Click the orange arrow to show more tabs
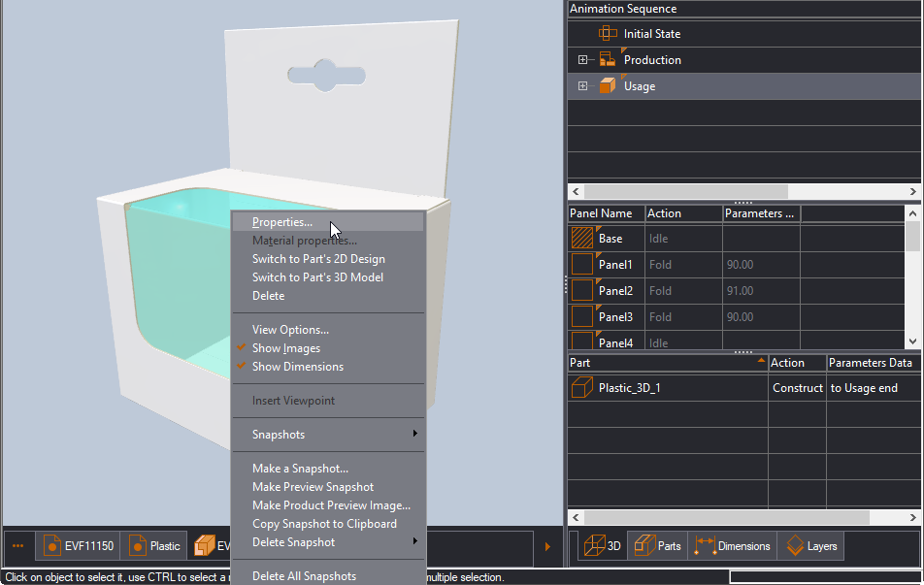This screenshot has height=585, width=924. click(547, 546)
